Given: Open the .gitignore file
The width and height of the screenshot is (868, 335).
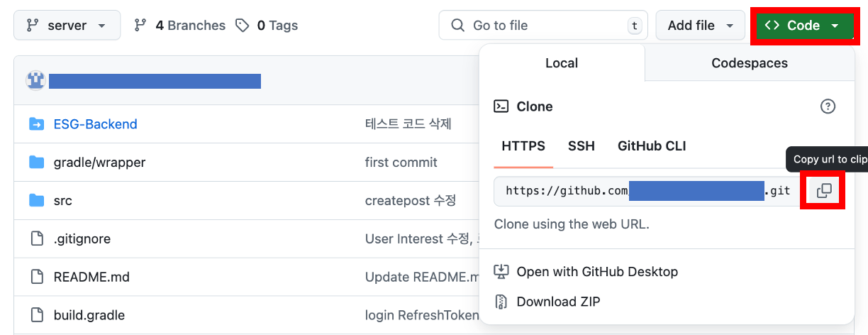Looking at the screenshot, I should 82,239.
